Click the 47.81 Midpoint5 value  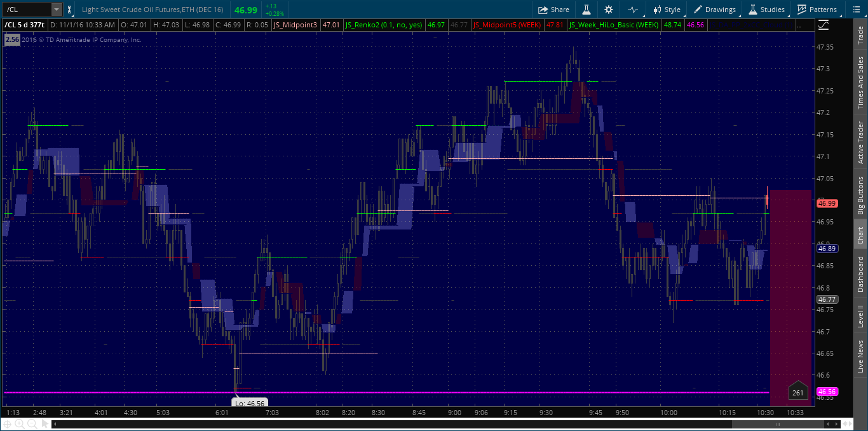(x=555, y=25)
